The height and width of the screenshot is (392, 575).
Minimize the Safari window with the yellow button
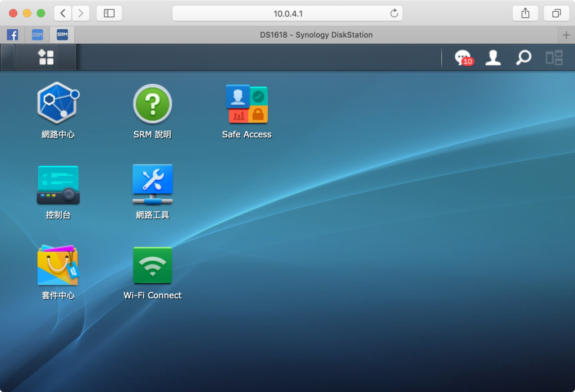(x=27, y=13)
